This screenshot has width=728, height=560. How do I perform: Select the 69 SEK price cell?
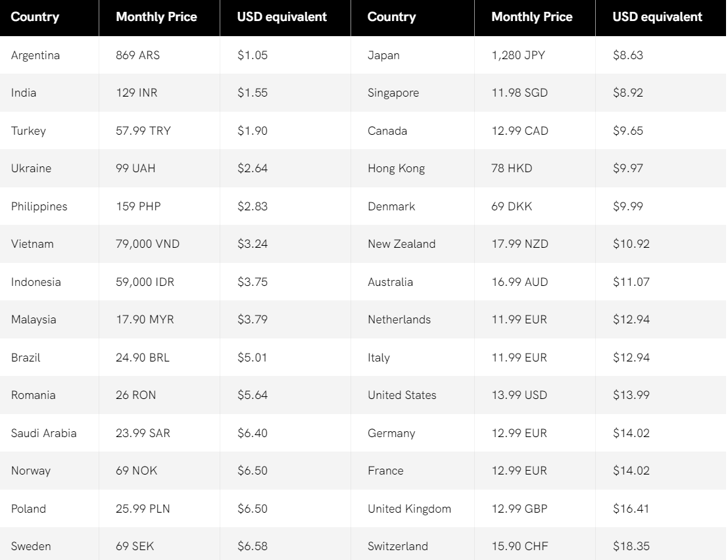[x=159, y=546]
